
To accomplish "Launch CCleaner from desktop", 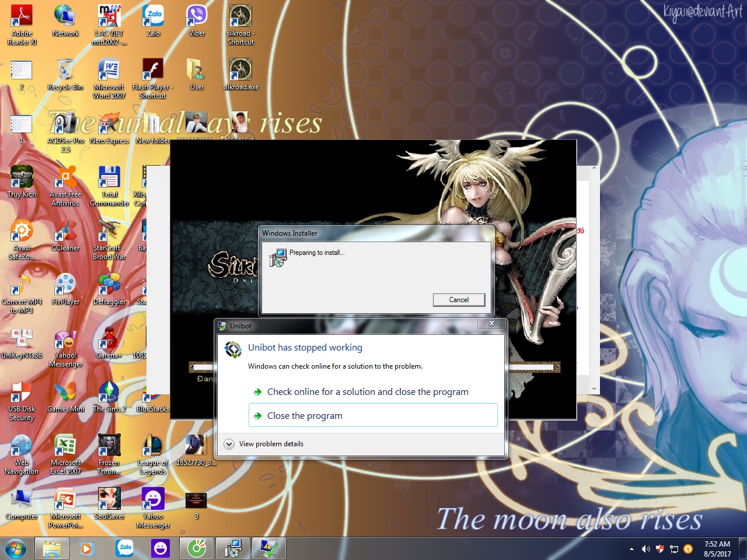I will [65, 235].
